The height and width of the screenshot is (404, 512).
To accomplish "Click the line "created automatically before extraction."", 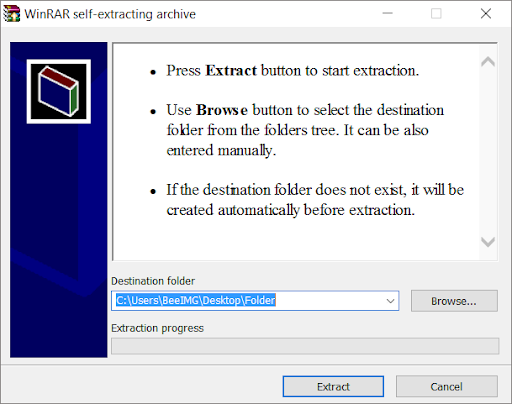I will [x=291, y=210].
